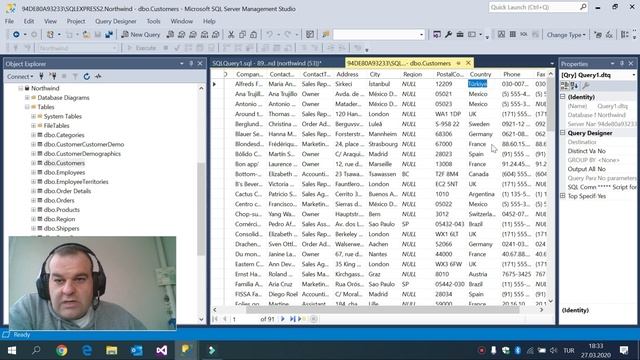Click the Copy icon next to Cut
The width and height of the screenshot is (640, 360).
pos(242,35)
